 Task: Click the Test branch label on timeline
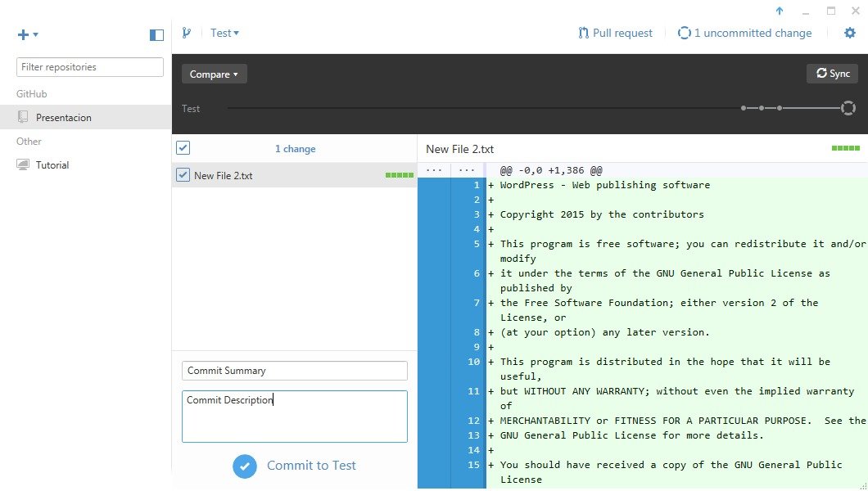[x=191, y=109]
